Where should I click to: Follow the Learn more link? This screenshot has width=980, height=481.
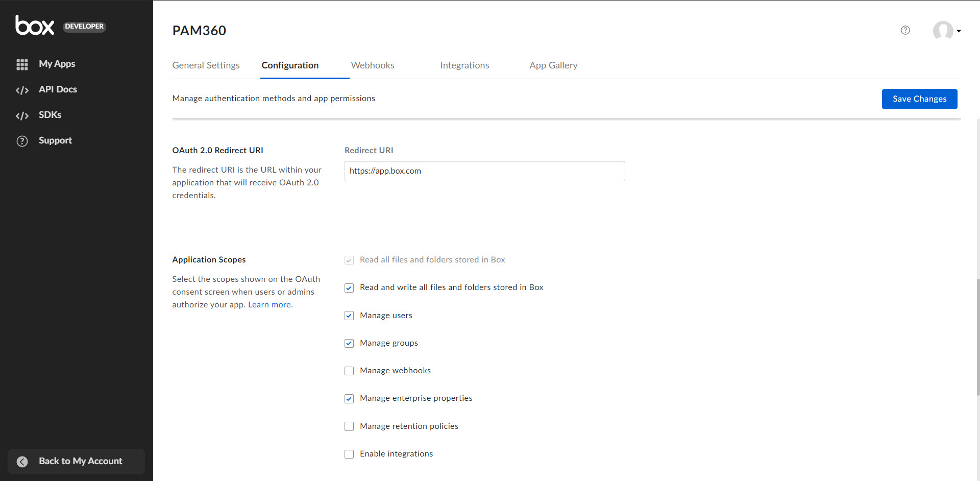pos(270,305)
